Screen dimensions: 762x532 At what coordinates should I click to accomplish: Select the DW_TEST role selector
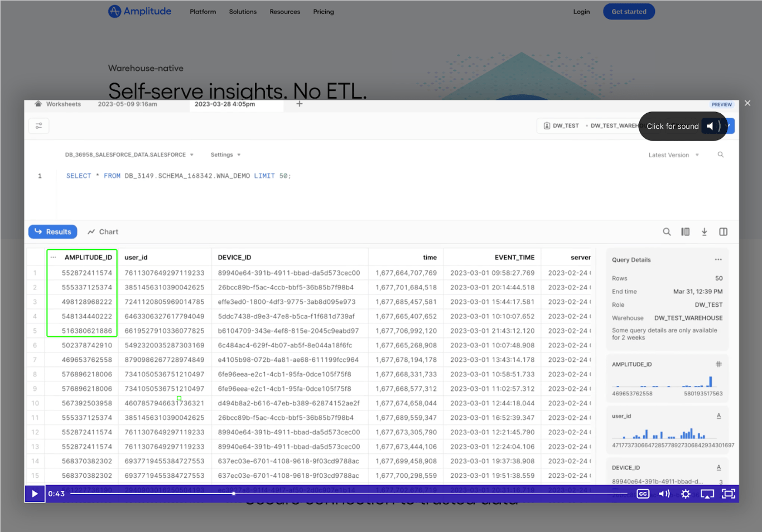pyautogui.click(x=561, y=126)
